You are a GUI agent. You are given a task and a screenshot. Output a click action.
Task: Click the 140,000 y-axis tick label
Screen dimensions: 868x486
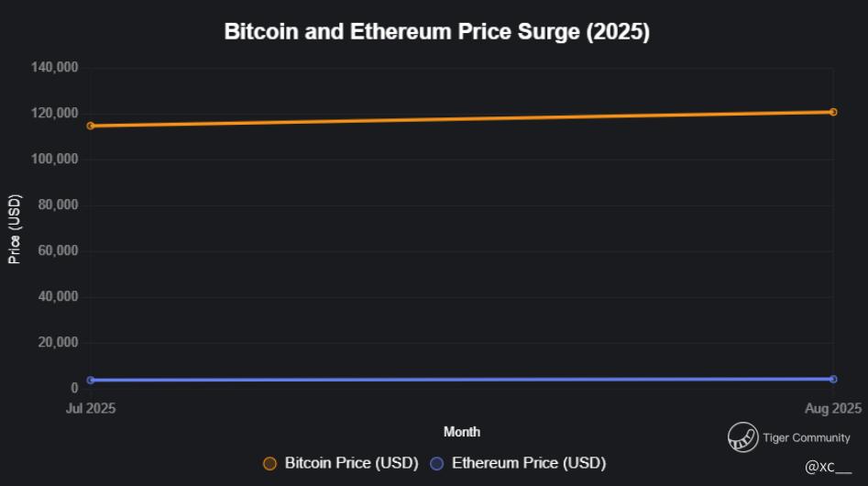(x=54, y=67)
